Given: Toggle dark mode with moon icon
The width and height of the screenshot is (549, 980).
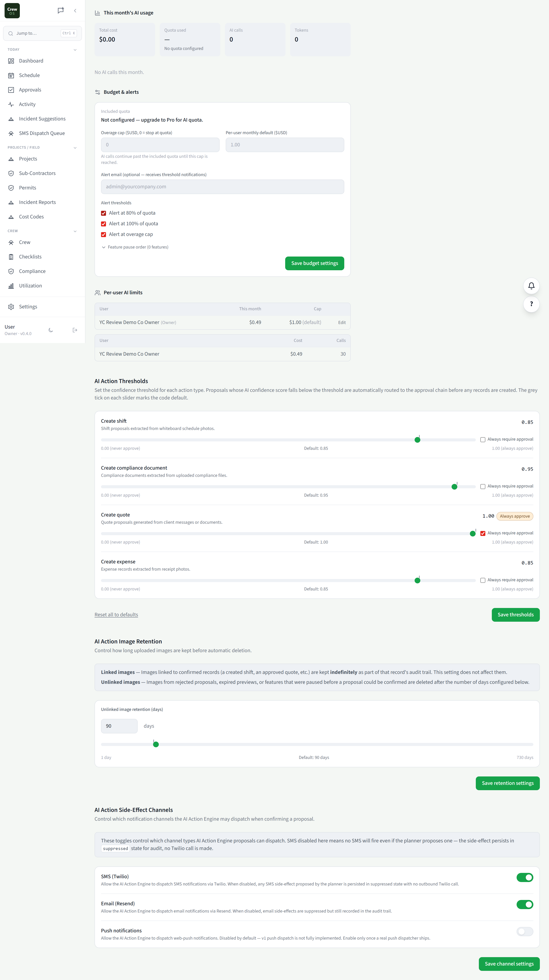Looking at the screenshot, I should [x=51, y=330].
